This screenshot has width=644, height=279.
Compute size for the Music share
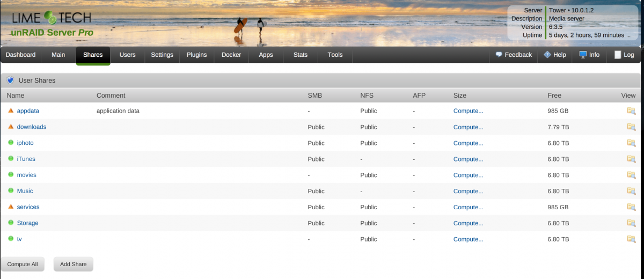coord(468,191)
